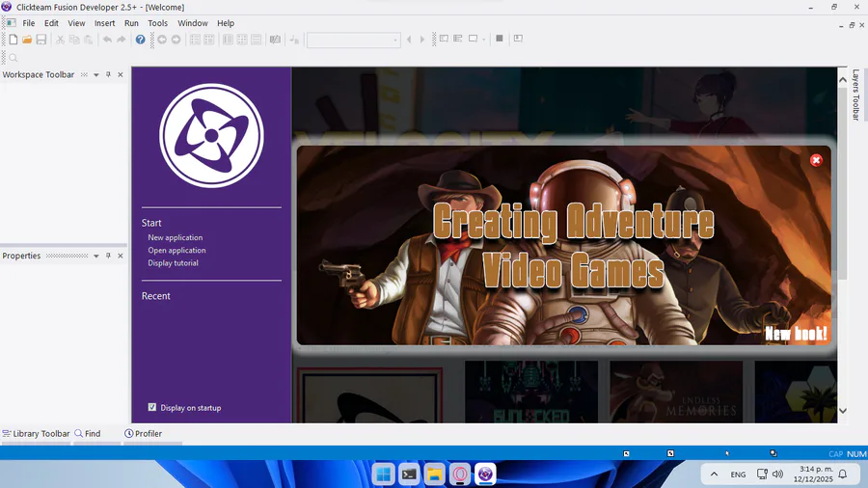This screenshot has height=488, width=868.
Task: Click the Run project toolbar icon
Action: tap(444, 39)
